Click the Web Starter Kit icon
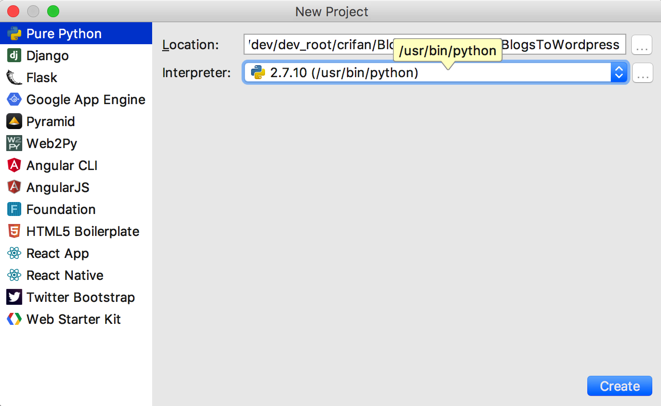 (x=14, y=320)
